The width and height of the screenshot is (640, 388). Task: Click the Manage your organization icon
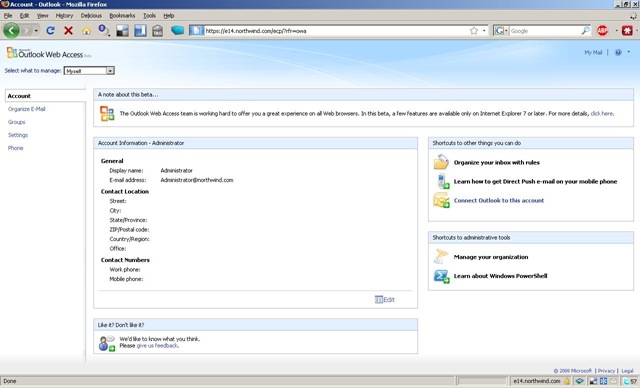tap(441, 257)
